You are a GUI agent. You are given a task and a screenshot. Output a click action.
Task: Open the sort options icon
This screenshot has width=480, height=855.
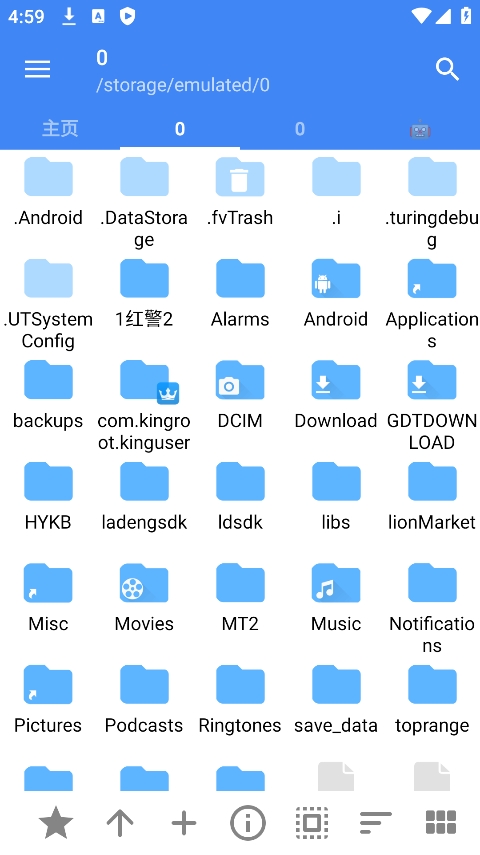[x=376, y=822]
